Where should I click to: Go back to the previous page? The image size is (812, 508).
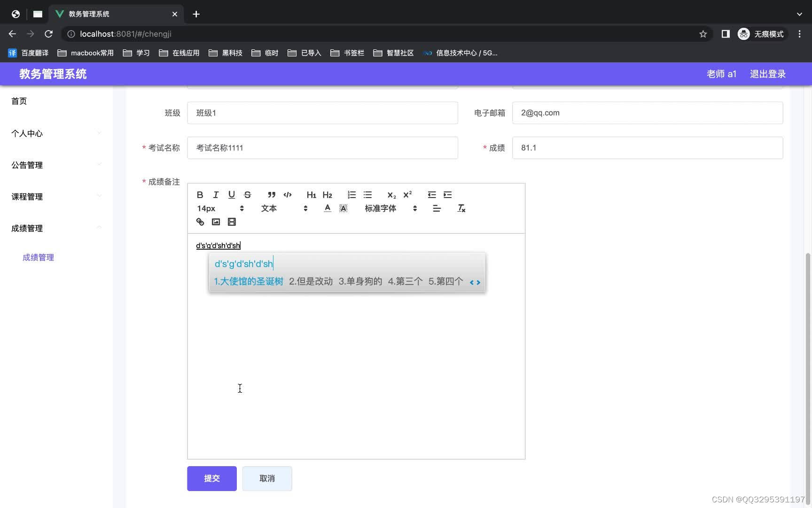point(12,34)
